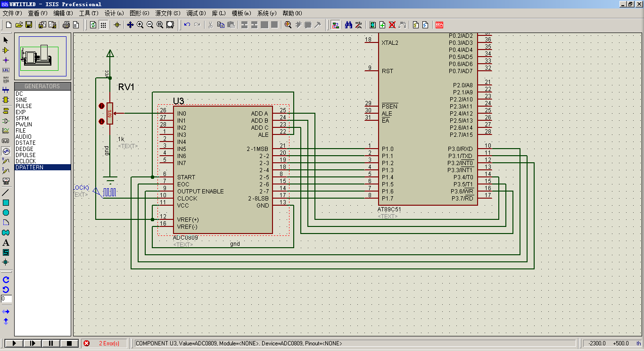Viewport: 644px width, 351px height.
Task: Run the electrical rules check icon
Action: click(425, 25)
